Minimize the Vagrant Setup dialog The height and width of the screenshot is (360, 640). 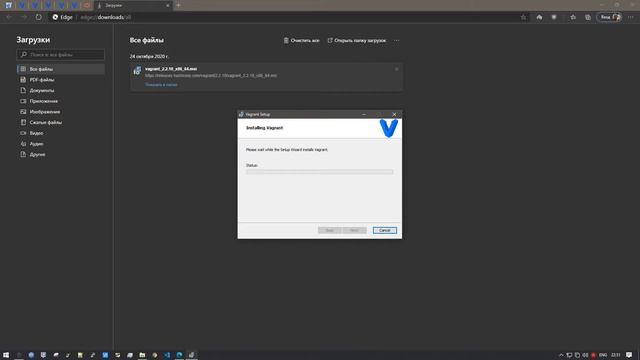(364, 114)
